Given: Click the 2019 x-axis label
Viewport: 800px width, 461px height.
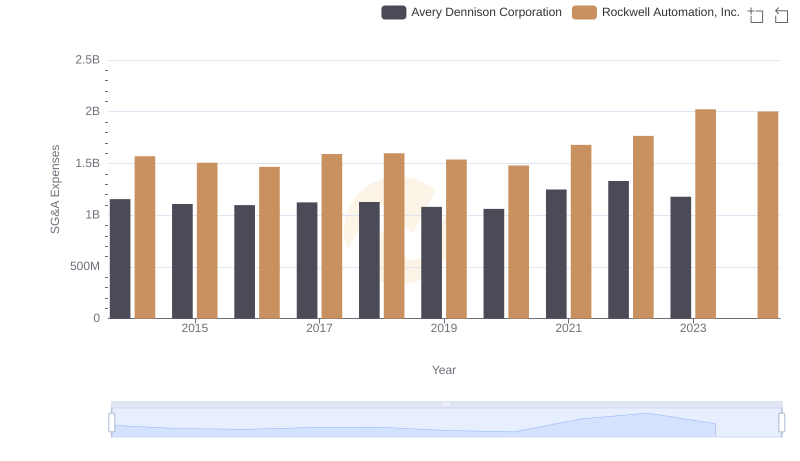Looking at the screenshot, I should pos(443,328).
